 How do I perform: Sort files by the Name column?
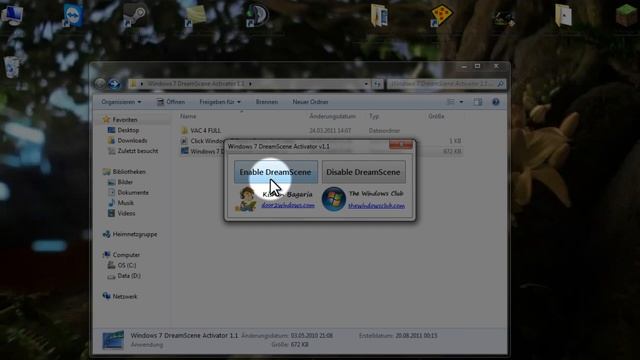click(188, 116)
